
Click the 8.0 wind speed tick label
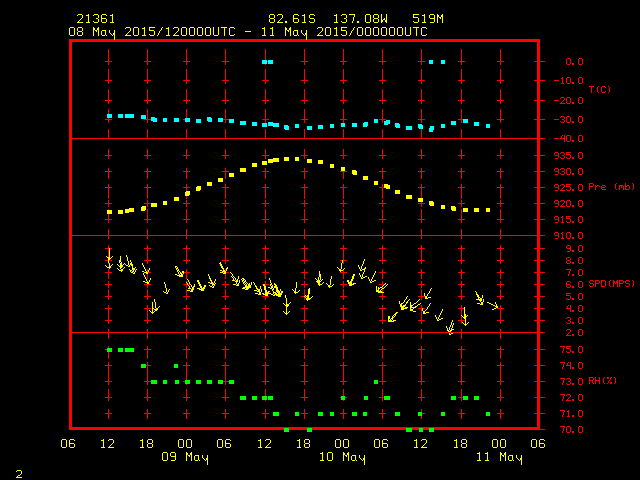[574, 261]
